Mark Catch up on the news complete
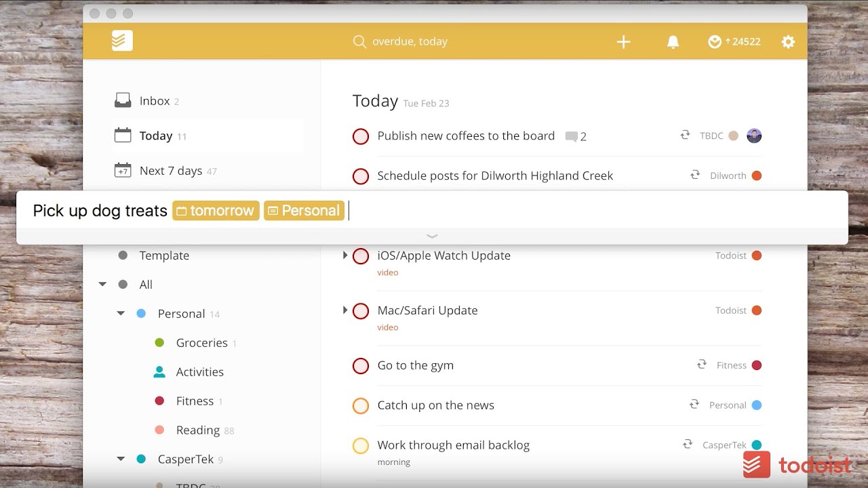 (x=361, y=406)
